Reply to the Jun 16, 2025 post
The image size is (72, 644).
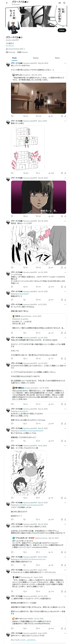12,404
